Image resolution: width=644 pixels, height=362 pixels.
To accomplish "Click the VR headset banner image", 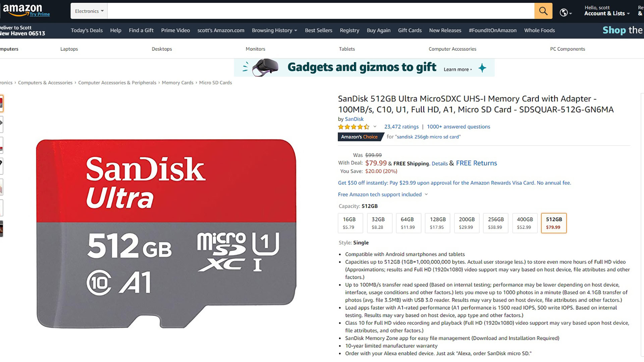I will pyautogui.click(x=265, y=67).
